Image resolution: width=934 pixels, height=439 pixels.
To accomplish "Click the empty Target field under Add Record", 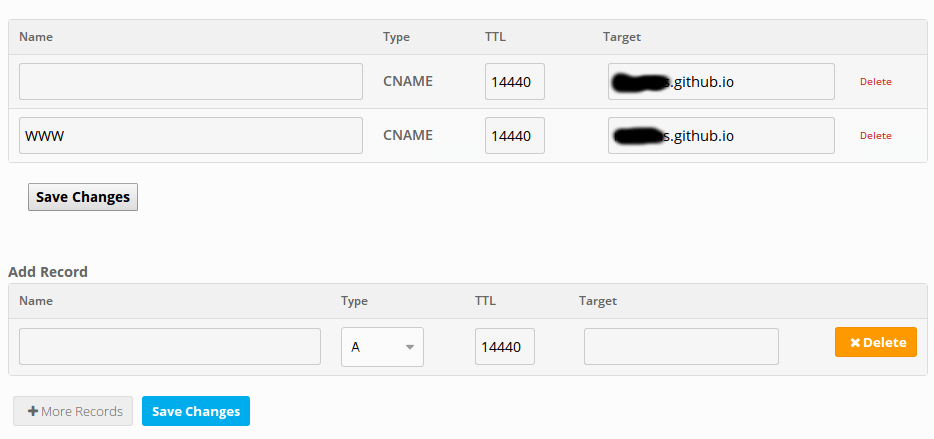I will [681, 346].
